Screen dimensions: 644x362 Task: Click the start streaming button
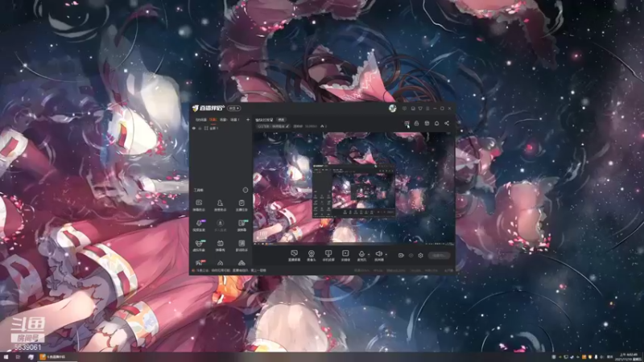pyautogui.click(x=439, y=255)
